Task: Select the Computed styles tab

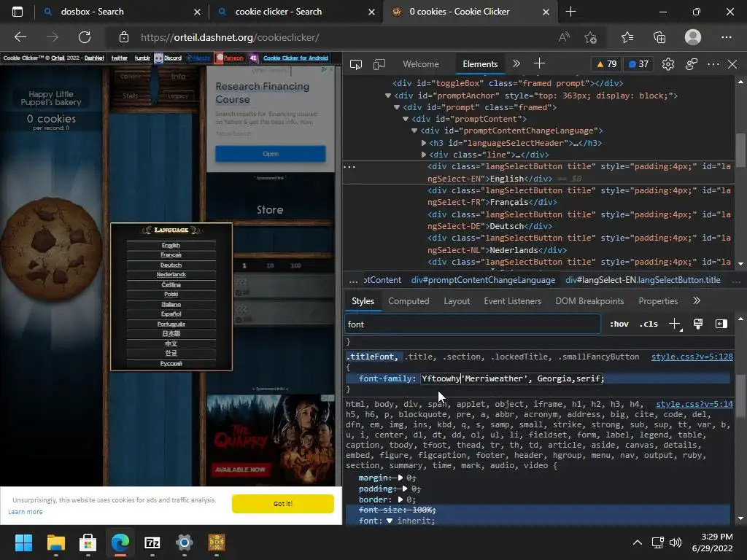Action: [409, 301]
